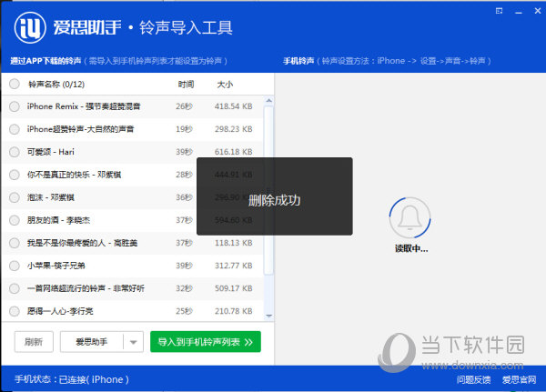Click the size value 312.77 KB
The width and height of the screenshot is (546, 392).
233,266
